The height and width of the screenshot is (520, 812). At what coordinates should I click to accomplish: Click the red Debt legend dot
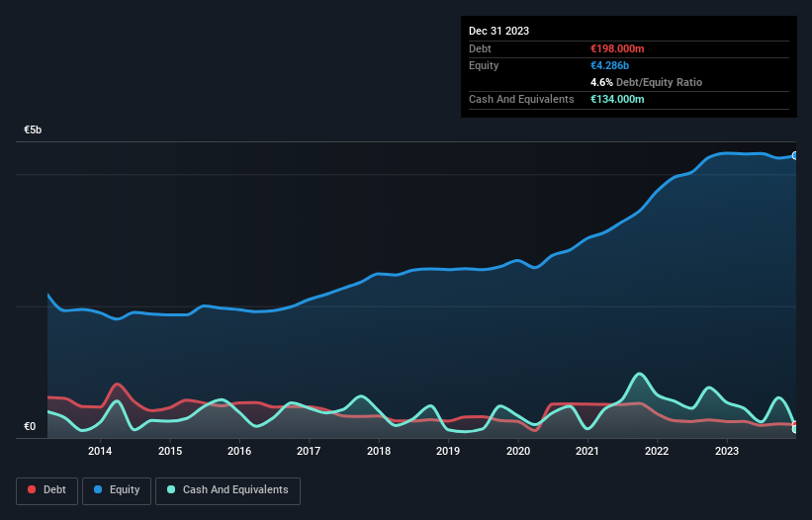point(32,489)
